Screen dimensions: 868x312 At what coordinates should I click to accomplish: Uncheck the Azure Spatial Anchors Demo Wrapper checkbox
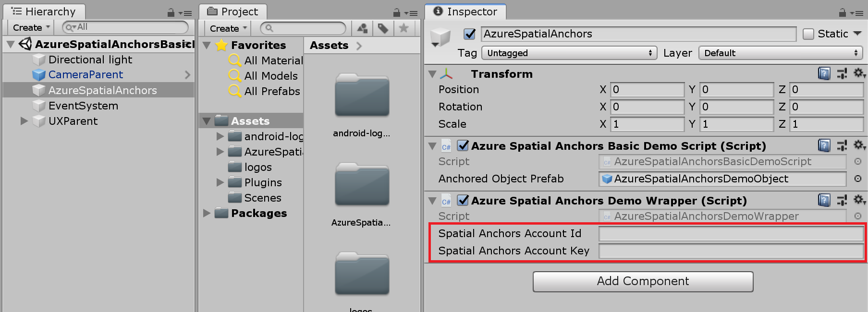coord(463,201)
